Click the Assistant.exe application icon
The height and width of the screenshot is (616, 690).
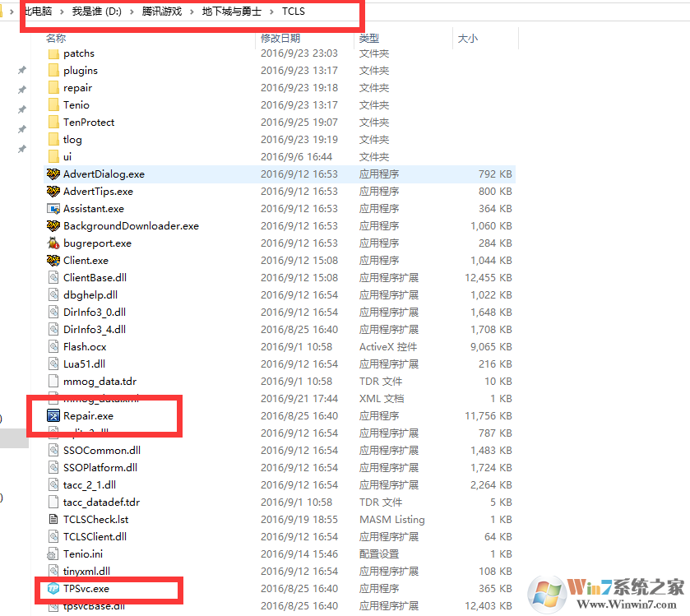(53, 209)
